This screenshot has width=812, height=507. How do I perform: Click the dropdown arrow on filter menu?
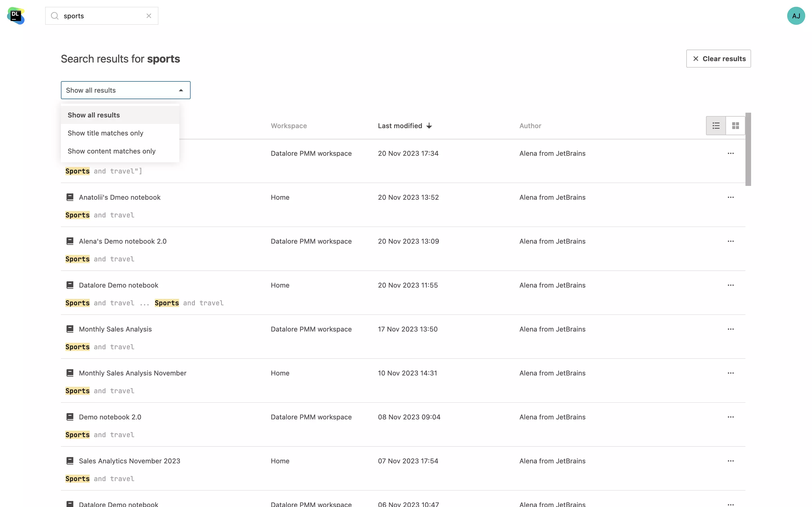pos(181,90)
